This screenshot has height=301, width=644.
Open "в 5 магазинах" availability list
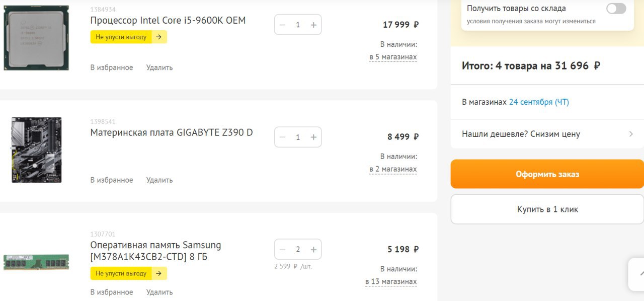point(393,57)
